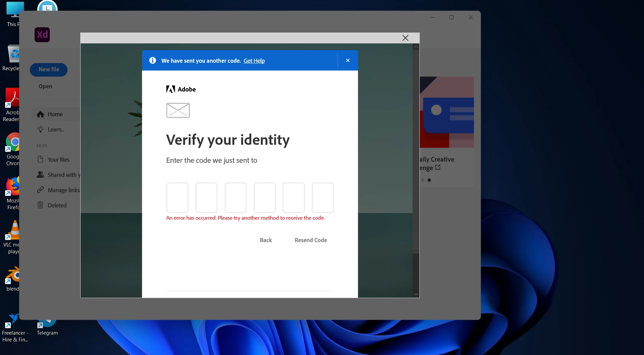
Task: Close the Adobe XD window
Action: [471, 17]
